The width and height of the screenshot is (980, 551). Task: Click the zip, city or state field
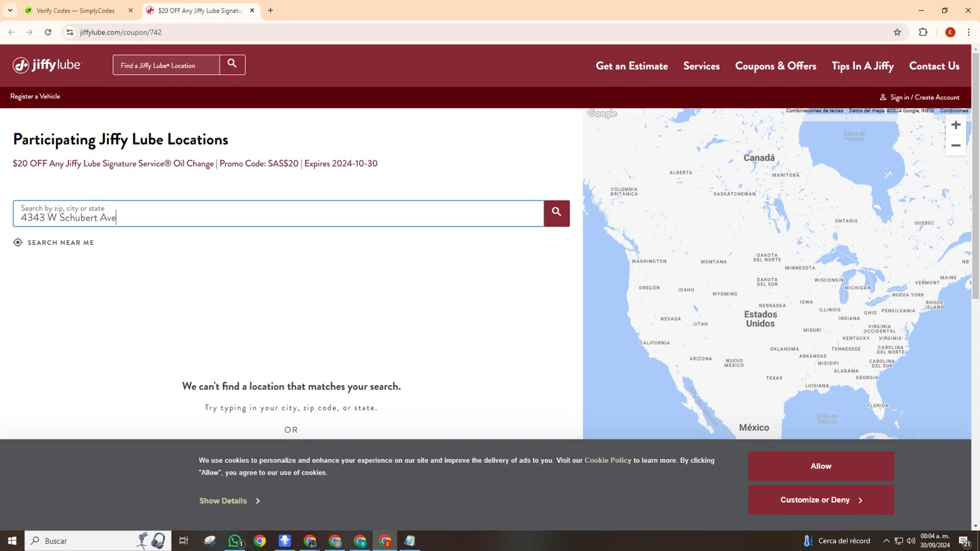tap(278, 213)
